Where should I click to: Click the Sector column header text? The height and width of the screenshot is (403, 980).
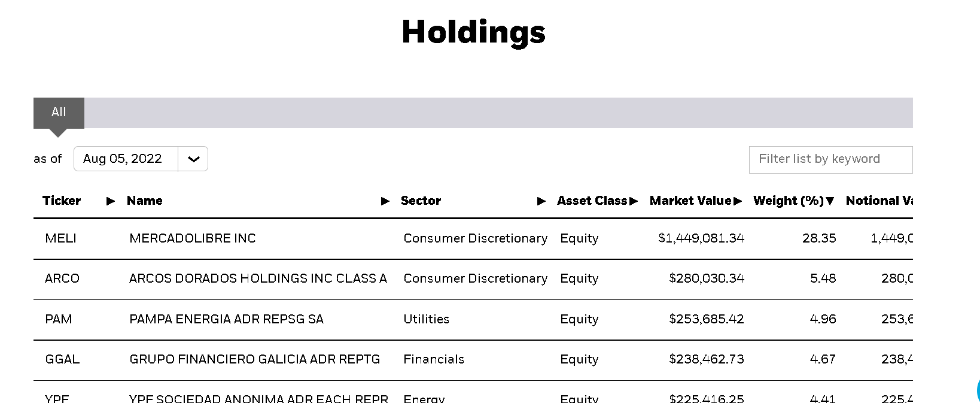pyautogui.click(x=421, y=201)
